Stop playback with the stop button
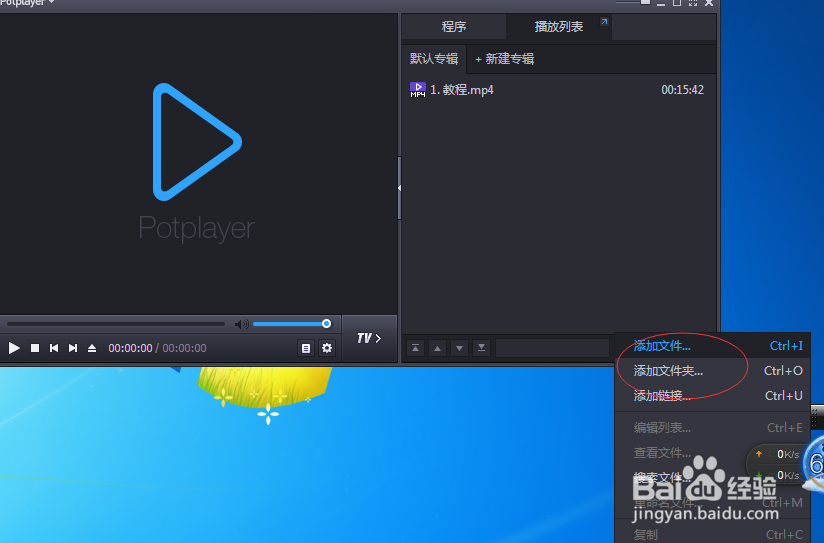This screenshot has width=824, height=543. (x=35, y=348)
